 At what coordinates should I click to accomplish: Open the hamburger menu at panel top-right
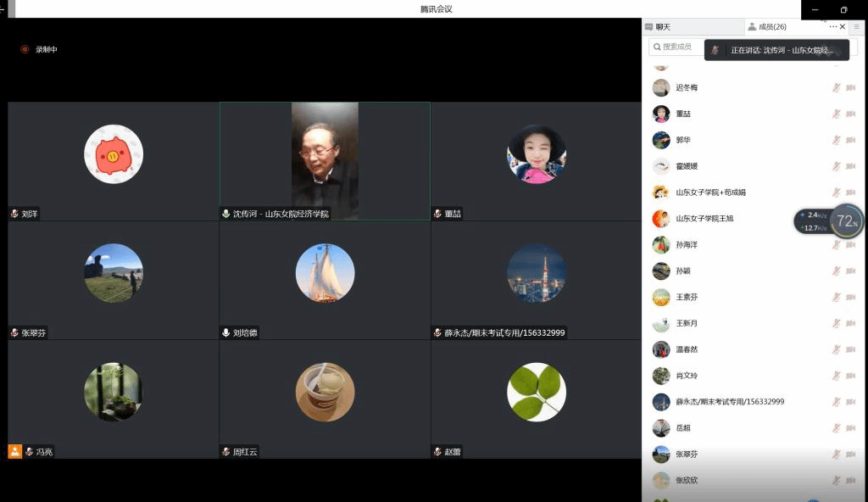coord(856,27)
